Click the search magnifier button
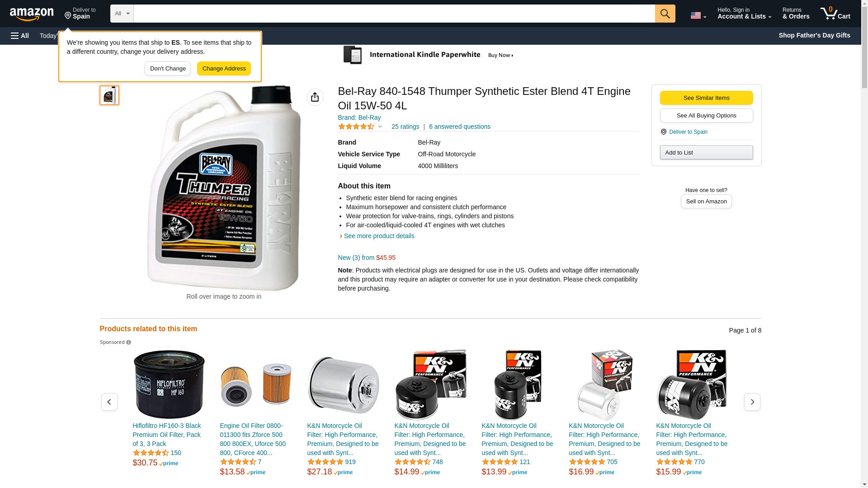Image resolution: width=868 pixels, height=488 pixels. click(665, 14)
